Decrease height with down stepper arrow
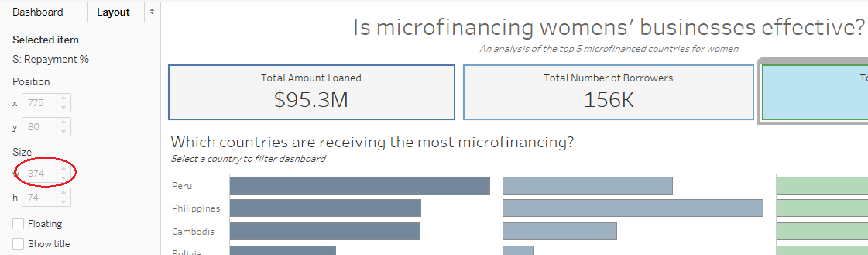 click(64, 202)
